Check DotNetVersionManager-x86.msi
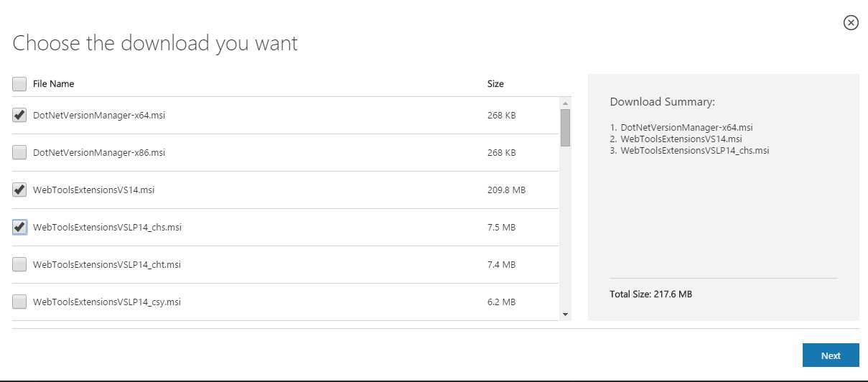Screen dimensions: 868x382 pos(19,152)
